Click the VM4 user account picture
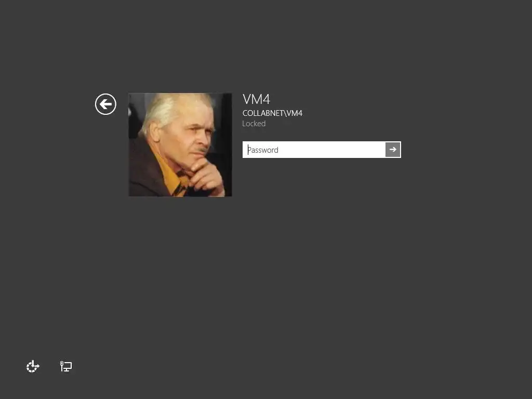Viewport: 532px width, 399px height. point(180,145)
